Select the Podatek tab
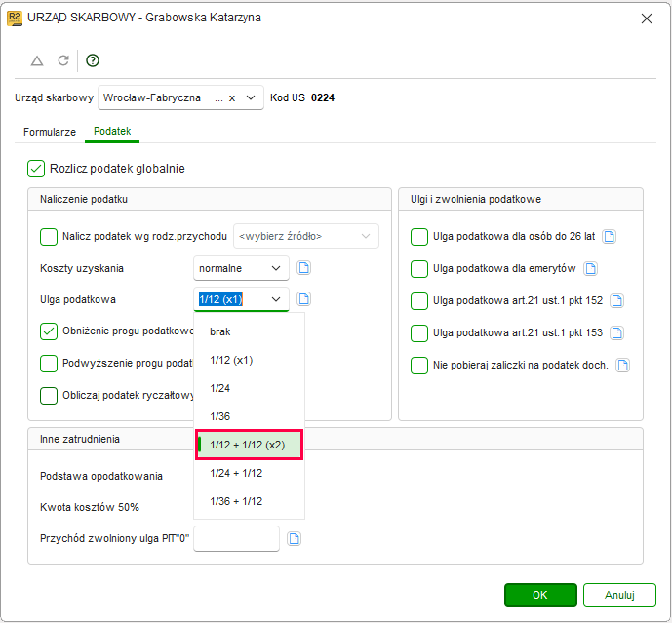Viewport: 672px width, 623px height. pyautogui.click(x=112, y=131)
